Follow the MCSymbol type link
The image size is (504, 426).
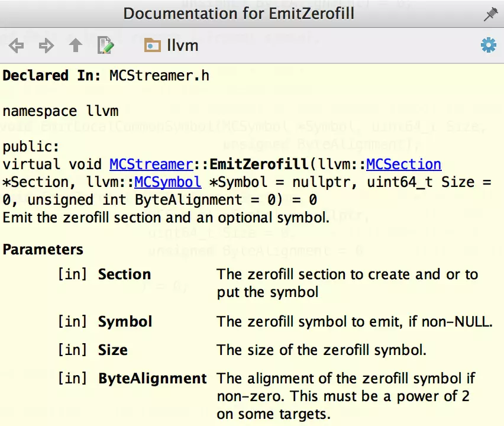tap(167, 182)
